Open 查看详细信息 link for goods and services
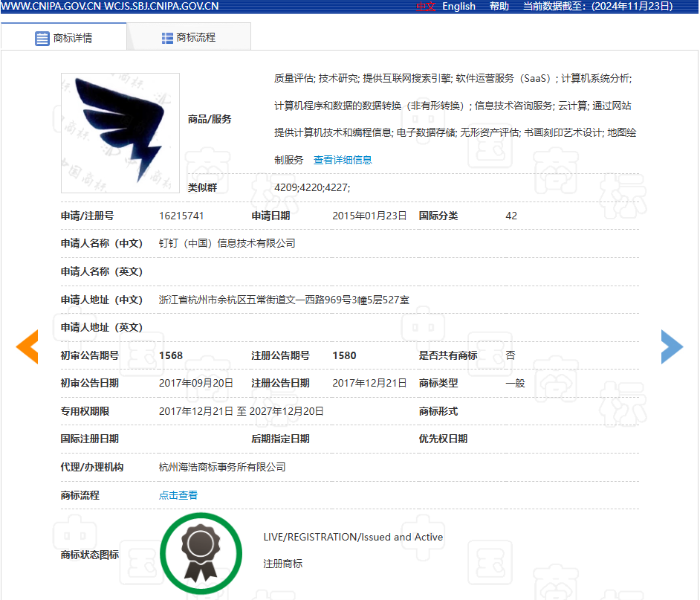 click(x=343, y=160)
